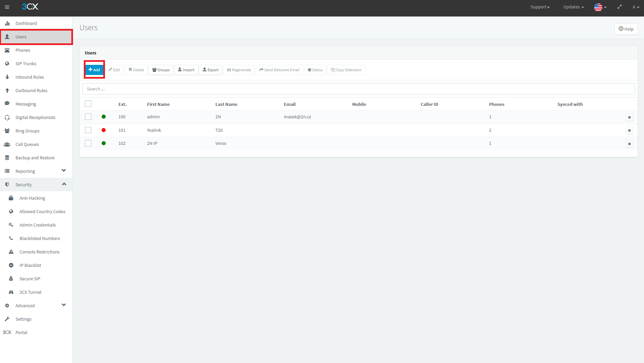Select the checkbox for extension 100
This screenshot has width=644, height=363.
click(88, 117)
